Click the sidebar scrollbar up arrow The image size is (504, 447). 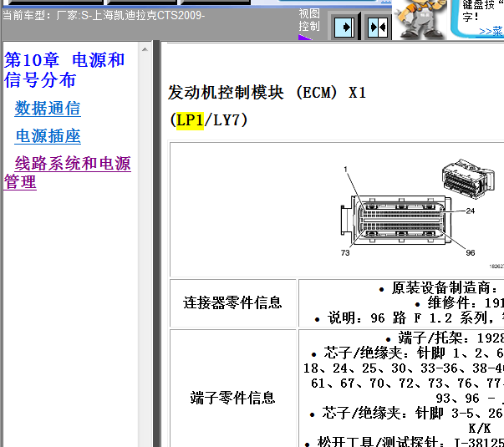[145, 49]
